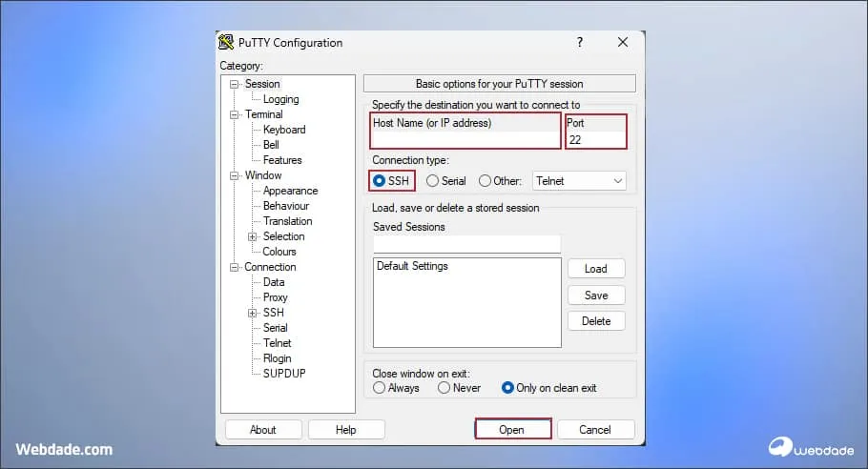This screenshot has height=469, width=868.
Task: Set close window on exit to Never
Action: (x=444, y=388)
